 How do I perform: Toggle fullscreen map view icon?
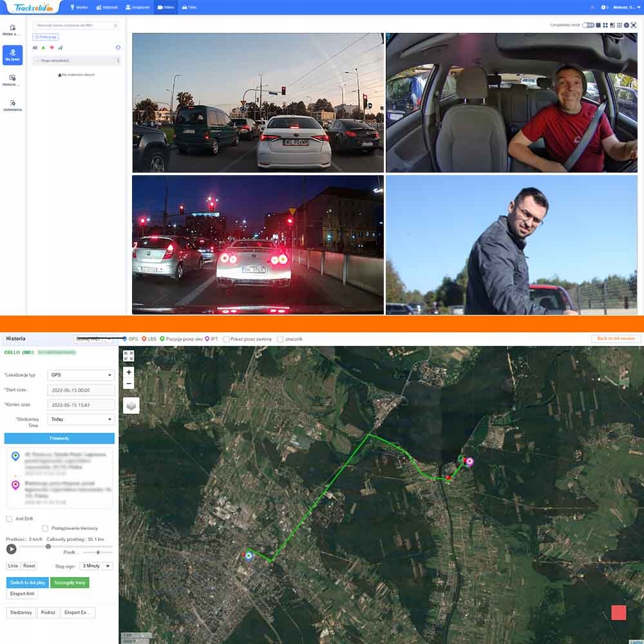[129, 355]
